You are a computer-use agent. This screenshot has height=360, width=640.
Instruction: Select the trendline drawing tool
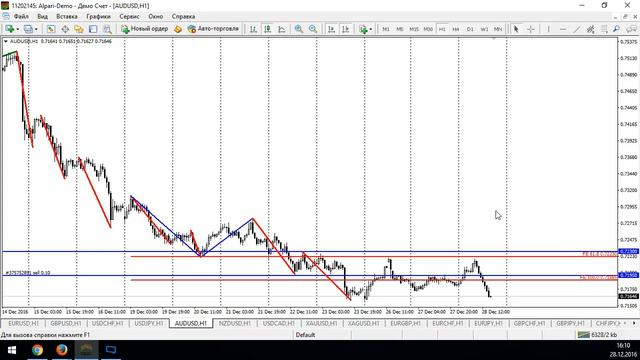(577, 29)
